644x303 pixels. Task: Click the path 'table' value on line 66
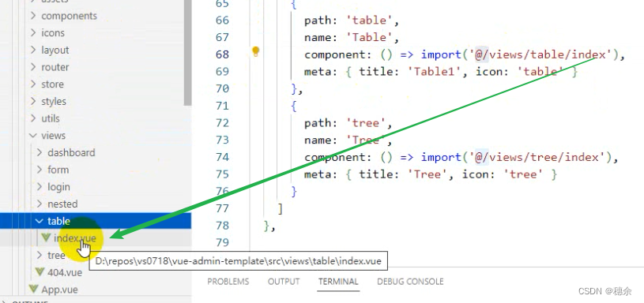click(370, 20)
